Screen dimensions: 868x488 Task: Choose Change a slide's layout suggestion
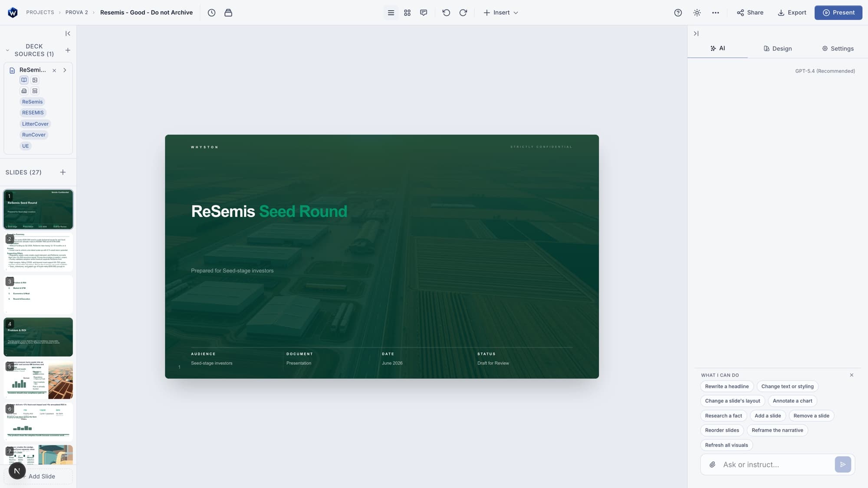point(733,401)
